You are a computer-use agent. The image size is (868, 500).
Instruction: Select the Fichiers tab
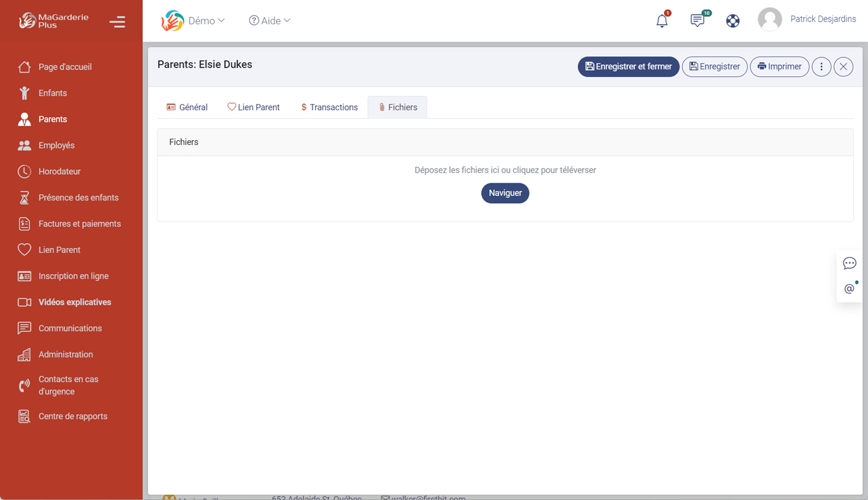click(397, 107)
